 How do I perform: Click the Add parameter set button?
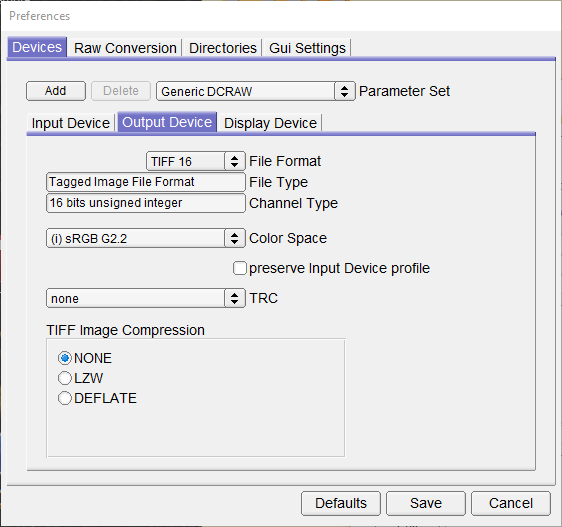click(56, 91)
